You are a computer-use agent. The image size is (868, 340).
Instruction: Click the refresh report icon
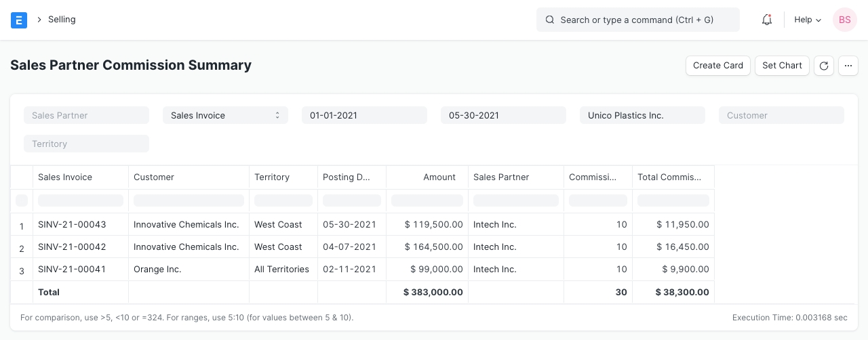pyautogui.click(x=823, y=66)
